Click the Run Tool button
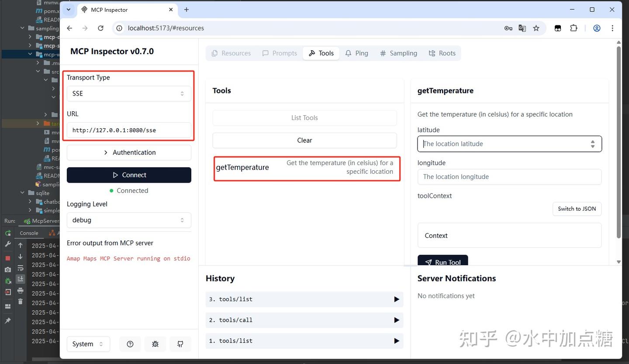629x364 pixels. tap(442, 262)
